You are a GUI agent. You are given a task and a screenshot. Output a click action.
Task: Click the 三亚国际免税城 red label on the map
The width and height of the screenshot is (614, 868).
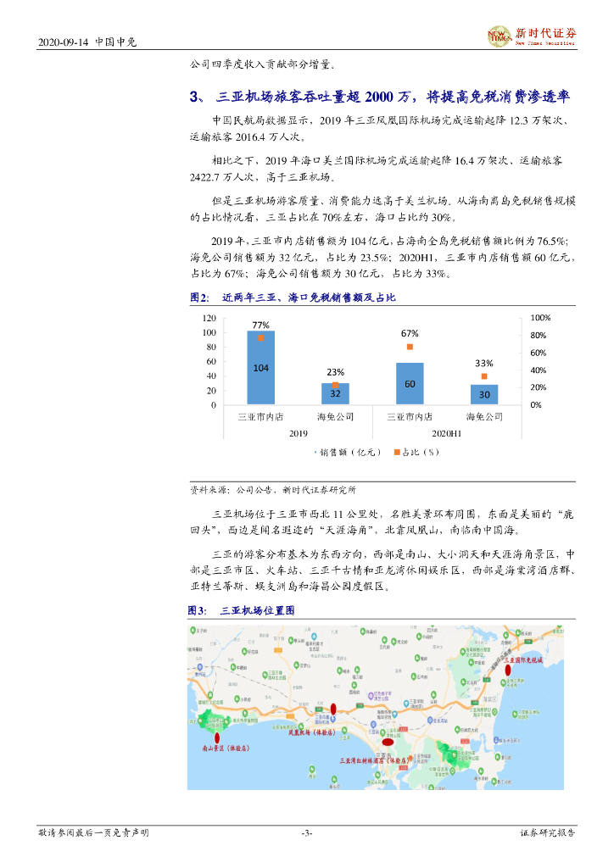coord(523,660)
